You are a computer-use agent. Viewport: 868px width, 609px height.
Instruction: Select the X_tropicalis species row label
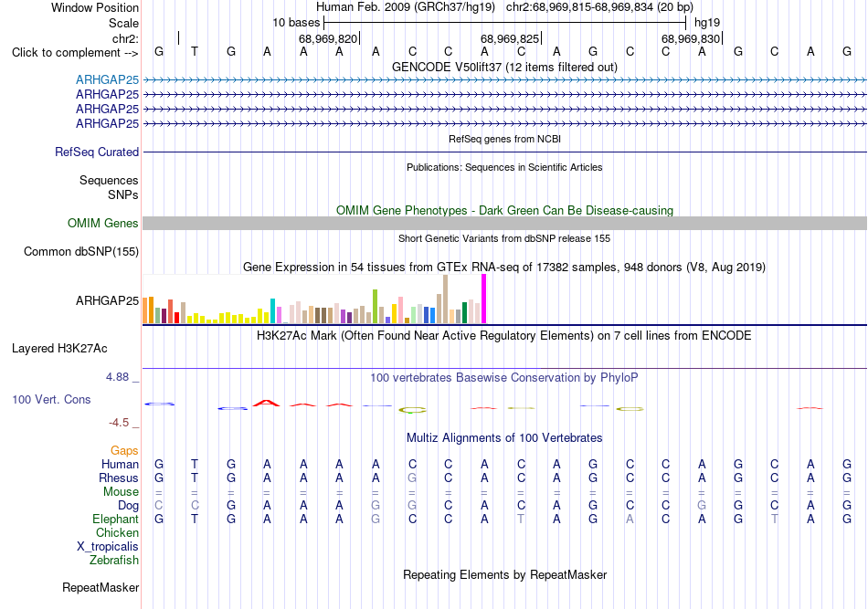point(108,547)
